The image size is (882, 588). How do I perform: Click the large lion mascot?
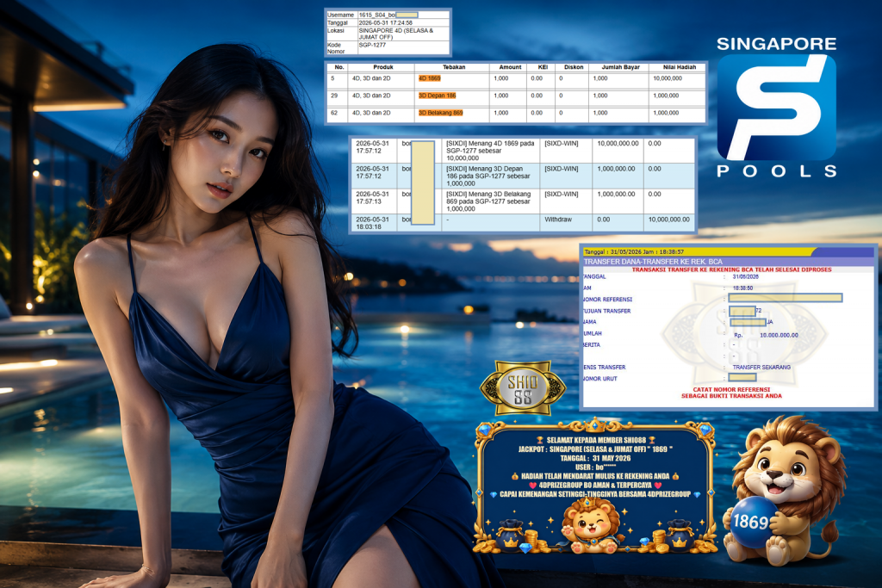(785, 490)
